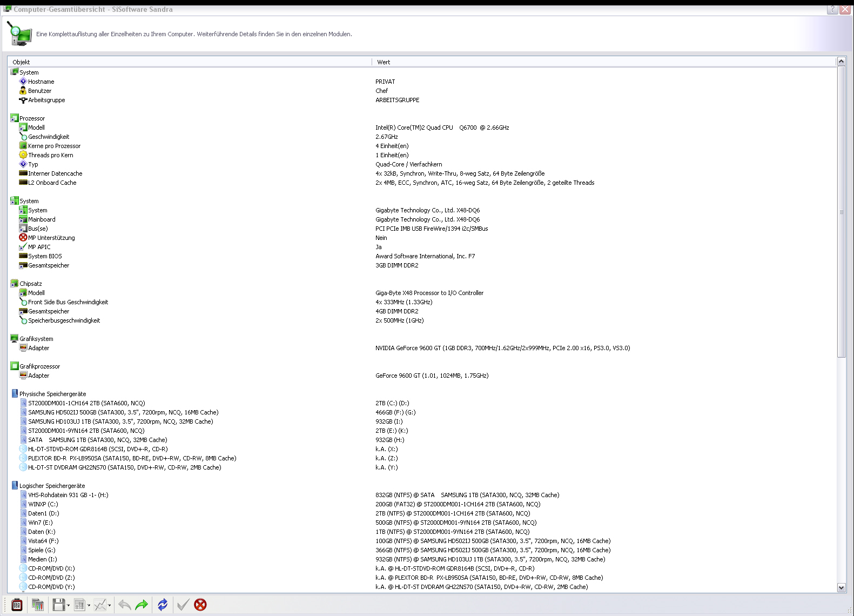
Task: Click the line chart toolbar icon
Action: [x=100, y=605]
